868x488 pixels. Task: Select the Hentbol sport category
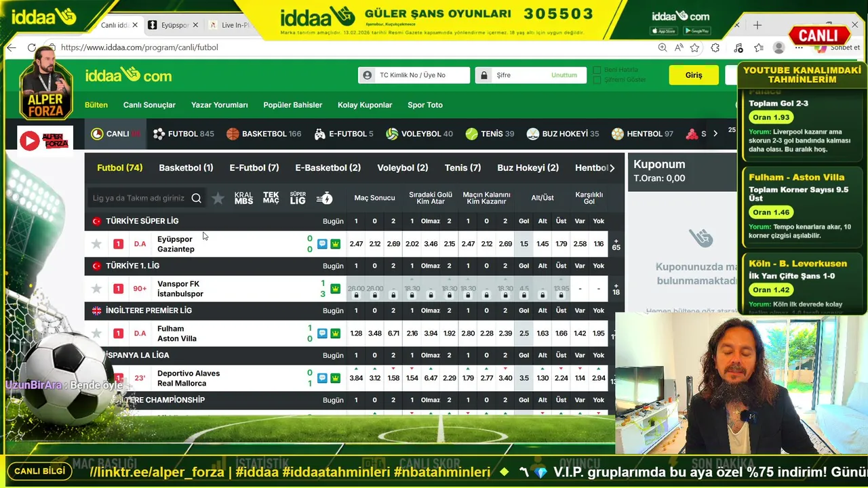tap(642, 134)
